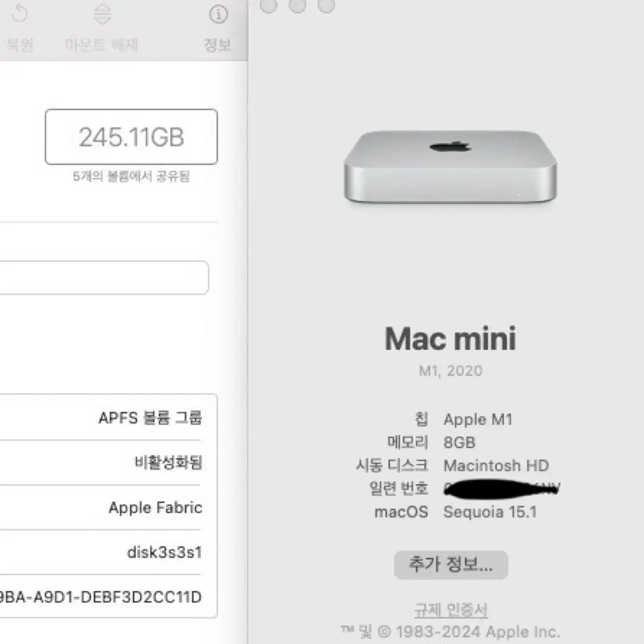Select the "disk3s3s1" device value

pyautogui.click(x=164, y=552)
